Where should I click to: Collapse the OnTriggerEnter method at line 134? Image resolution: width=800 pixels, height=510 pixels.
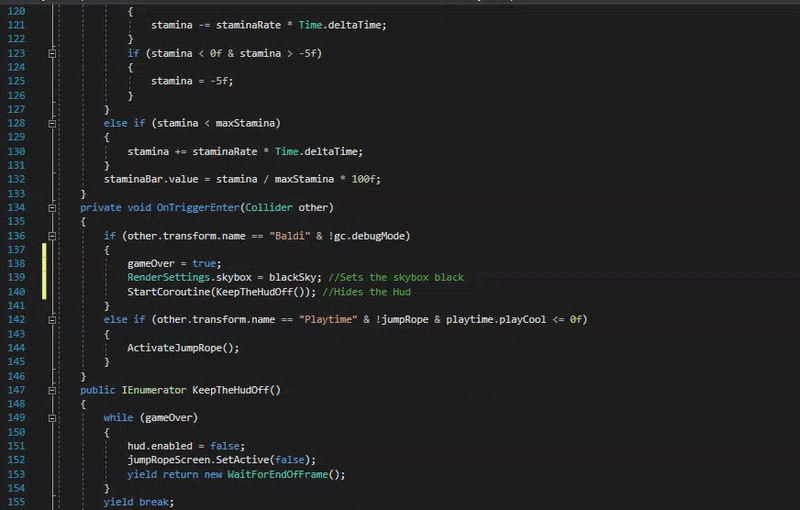[52, 208]
